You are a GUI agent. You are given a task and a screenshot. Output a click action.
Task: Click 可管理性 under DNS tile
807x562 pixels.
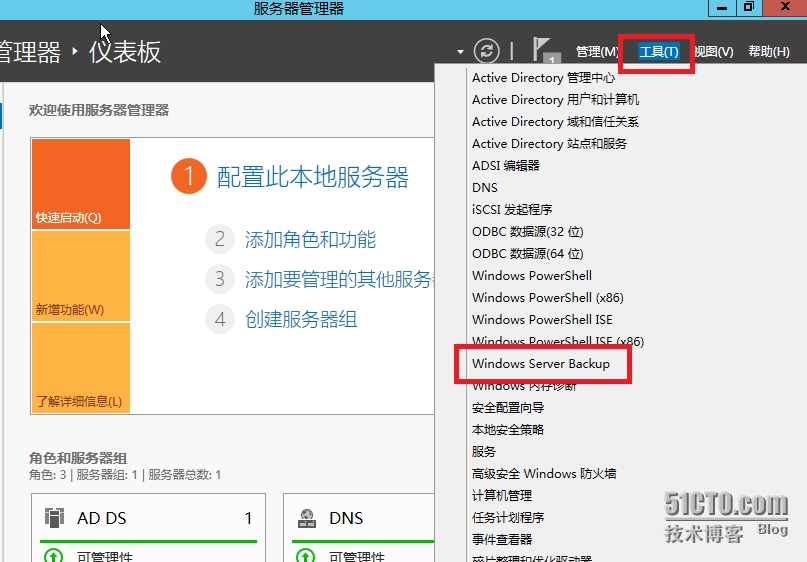pos(357,556)
